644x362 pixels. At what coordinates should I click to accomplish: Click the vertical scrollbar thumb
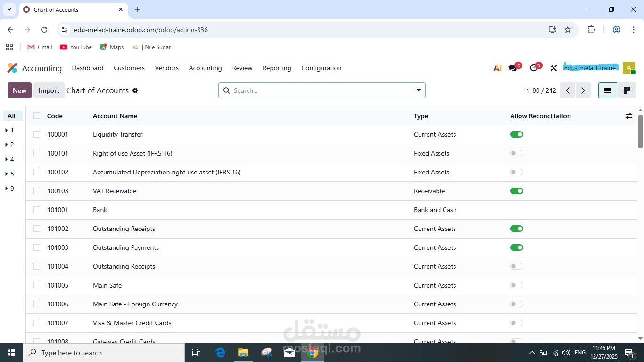(x=640, y=131)
